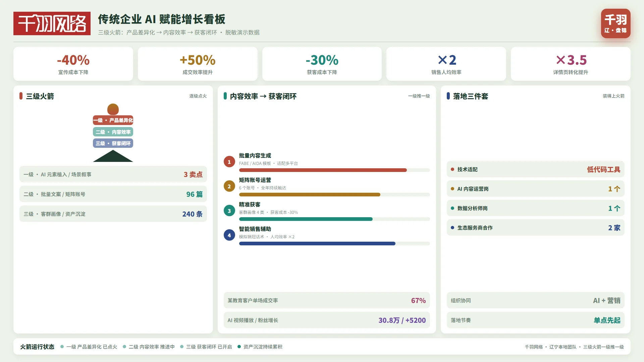The image size is (644, 362).
Task: Click the 千羽 辽·盘锦 badge
Action: 615,23
